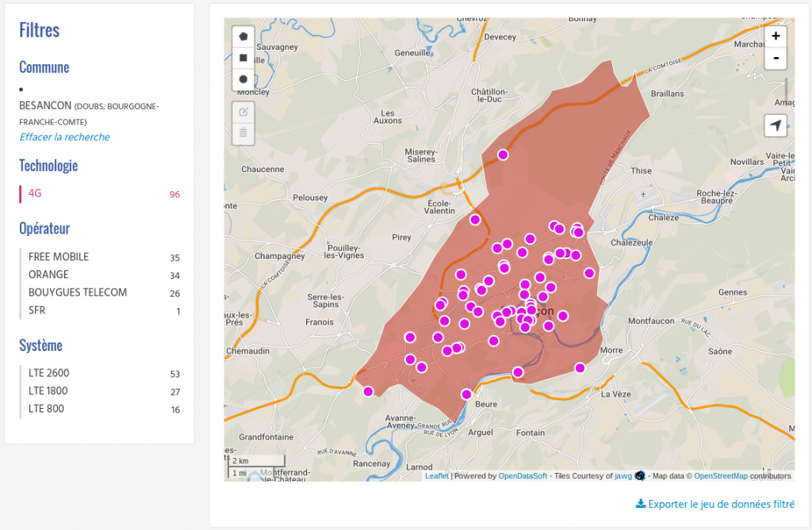Select the circle draw tool
The height and width of the screenshot is (530, 812).
pos(243,79)
